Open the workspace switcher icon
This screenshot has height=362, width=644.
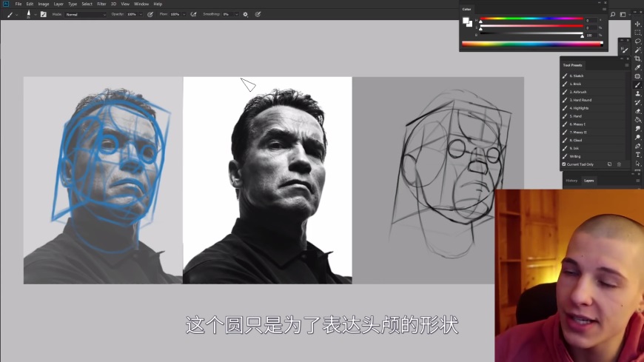(x=623, y=14)
